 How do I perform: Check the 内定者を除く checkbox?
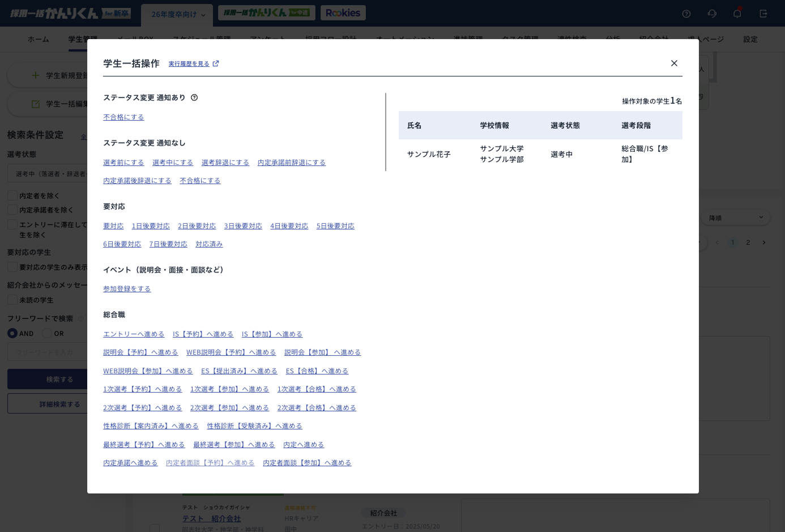[12, 195]
